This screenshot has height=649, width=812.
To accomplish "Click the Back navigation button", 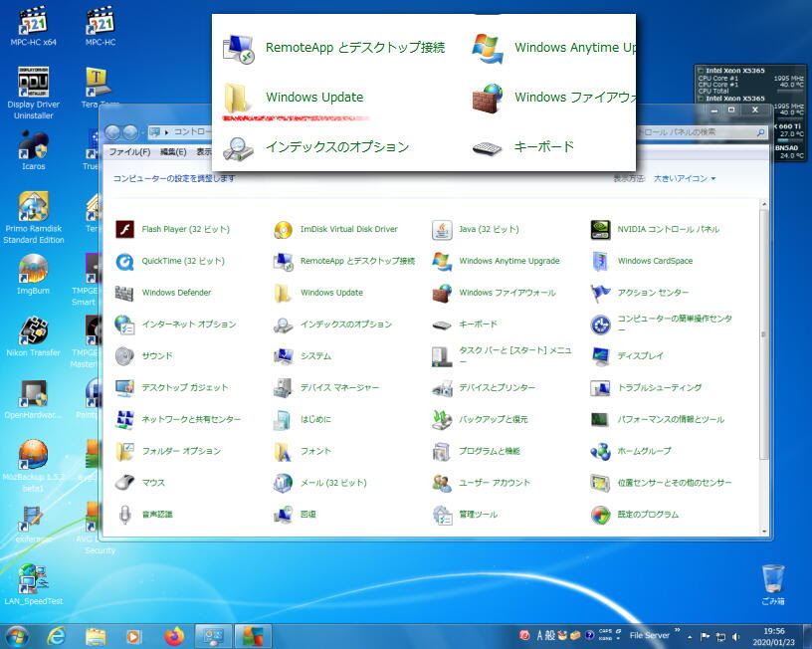I will [112, 132].
